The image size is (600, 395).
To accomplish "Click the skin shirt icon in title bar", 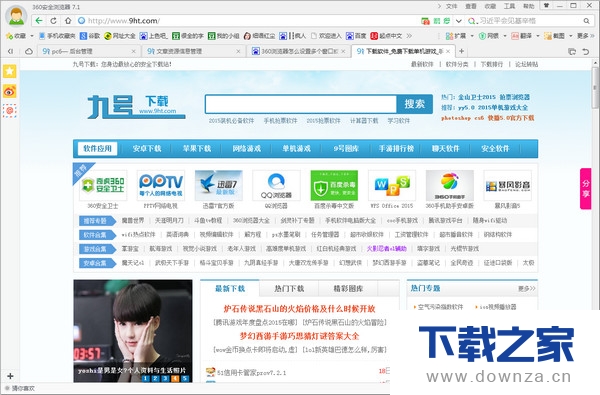I will (x=546, y=5).
